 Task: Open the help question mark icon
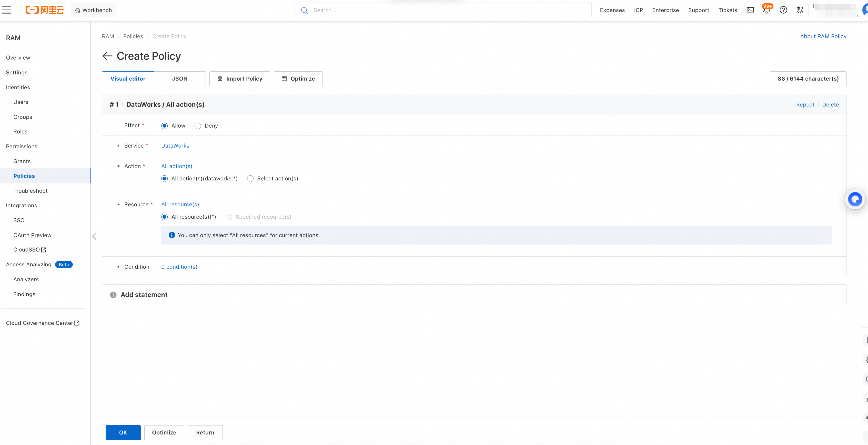point(783,10)
